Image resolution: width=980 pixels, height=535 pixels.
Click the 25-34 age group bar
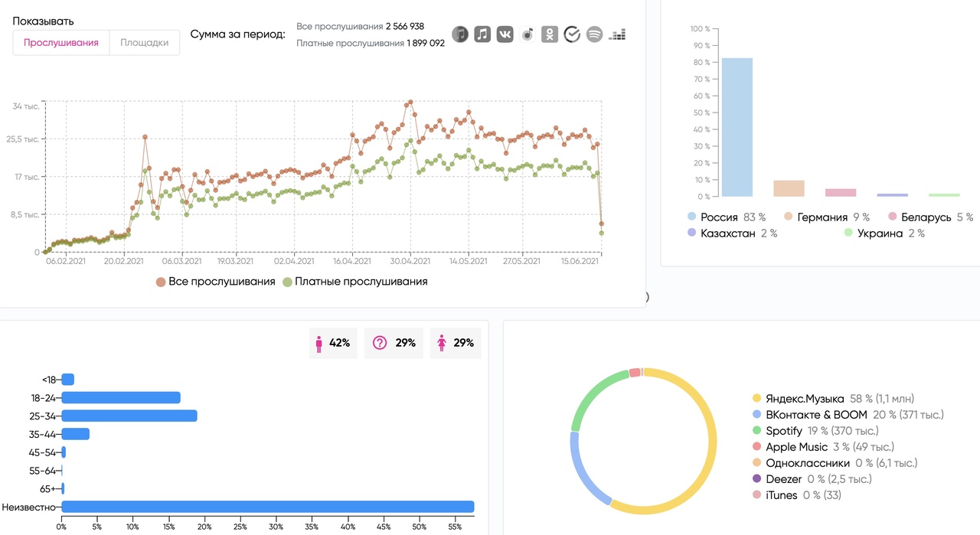[x=129, y=416]
